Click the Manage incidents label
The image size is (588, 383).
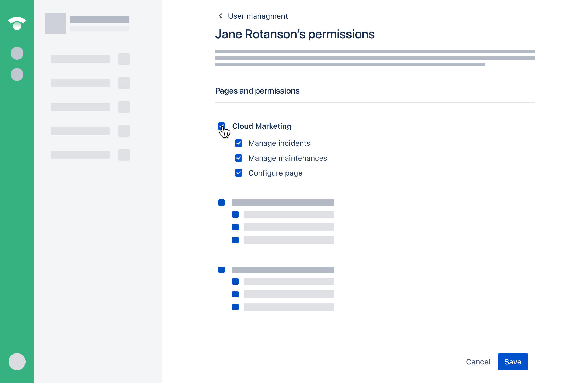point(279,143)
